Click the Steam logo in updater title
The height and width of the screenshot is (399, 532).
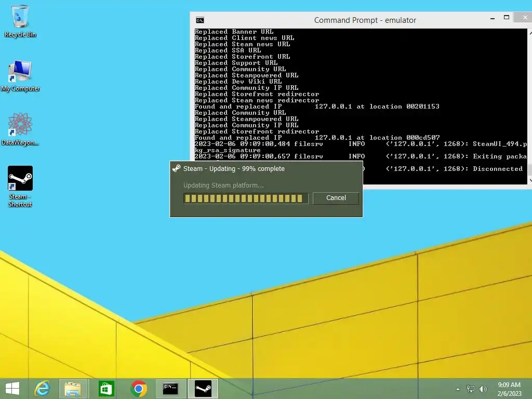point(177,168)
